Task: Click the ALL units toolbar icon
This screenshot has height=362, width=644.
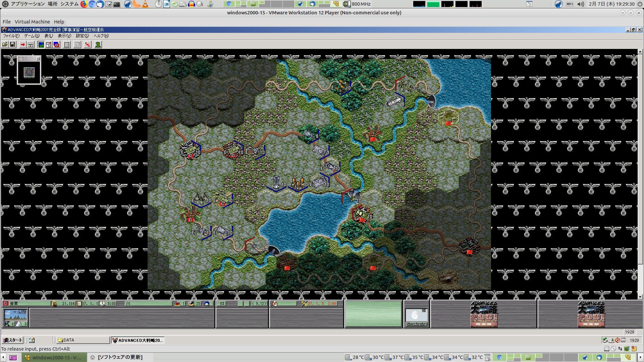Action: coord(77,45)
